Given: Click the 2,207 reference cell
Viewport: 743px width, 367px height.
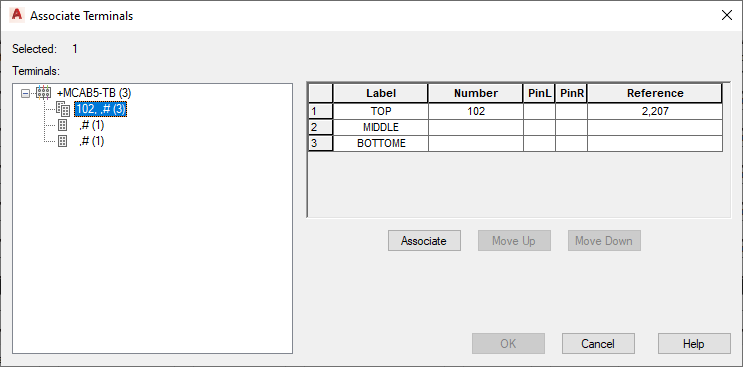Looking at the screenshot, I should coord(655,112).
